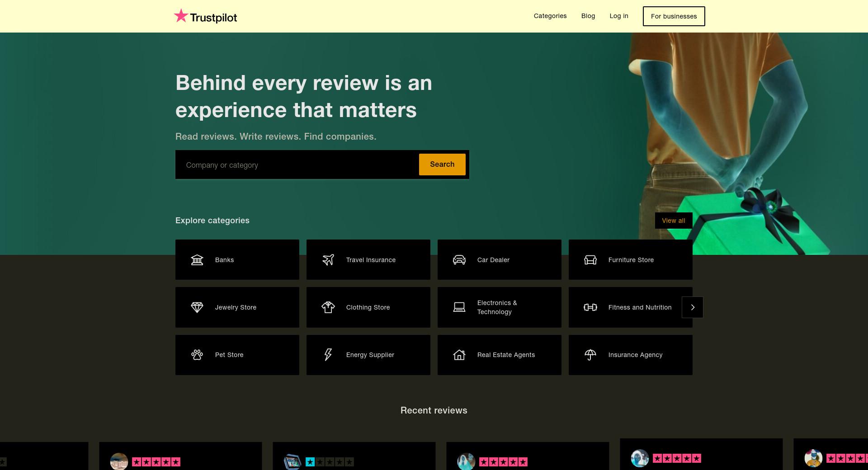Click the Electronics & Technology laptop icon
The width and height of the screenshot is (868, 470).
point(459,307)
